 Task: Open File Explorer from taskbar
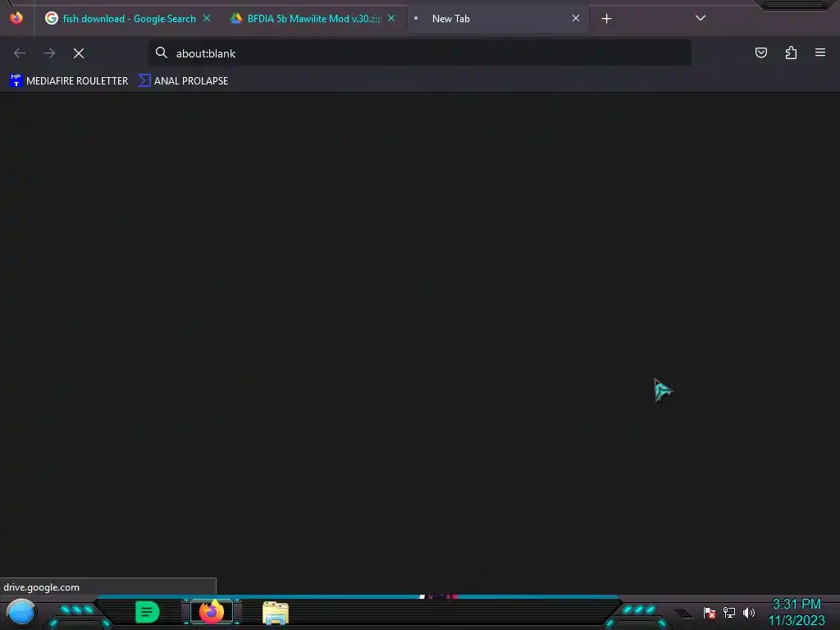(276, 612)
